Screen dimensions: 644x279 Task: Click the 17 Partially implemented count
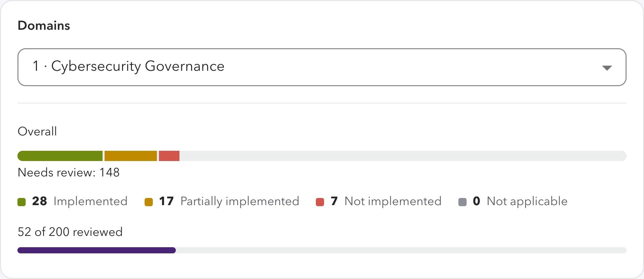[x=166, y=201]
